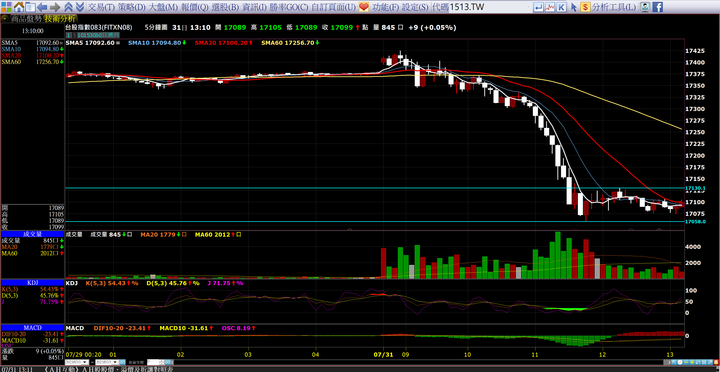Viewport: 720px width, 372px height.
Task: Open the 策略(D) menu
Action: tap(131, 7)
